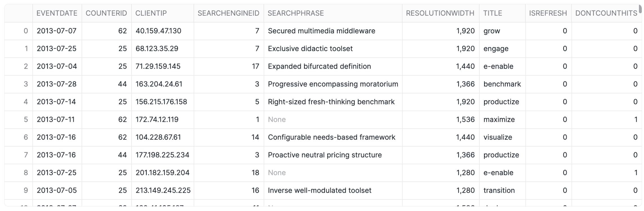
Task: Click the COUNTERID column header
Action: [x=106, y=13]
